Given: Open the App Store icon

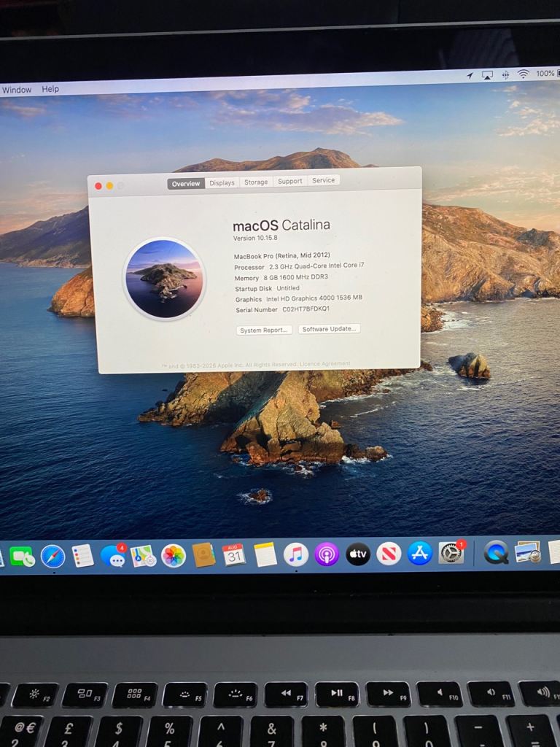Looking at the screenshot, I should (x=419, y=553).
